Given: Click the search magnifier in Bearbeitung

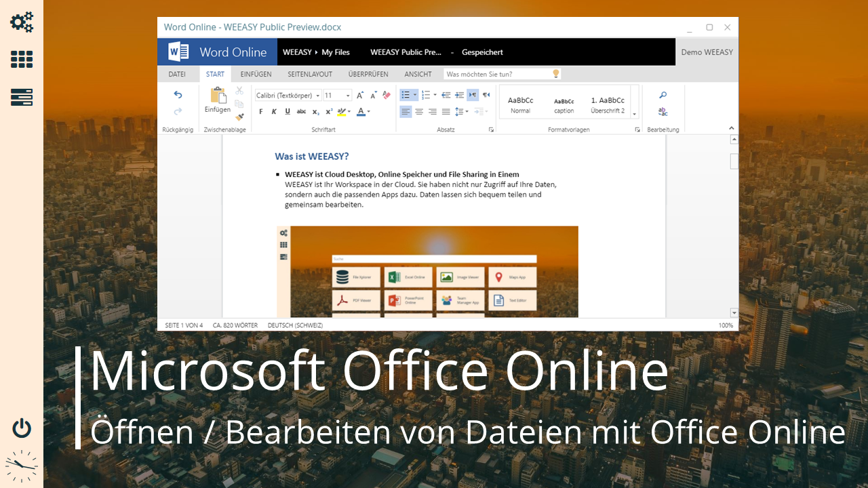Looking at the screenshot, I should pyautogui.click(x=663, y=95).
